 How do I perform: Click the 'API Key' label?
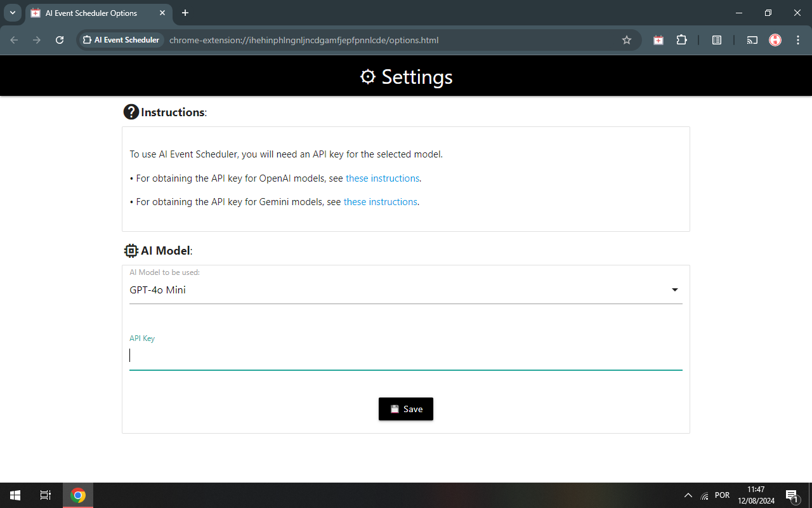pos(142,338)
